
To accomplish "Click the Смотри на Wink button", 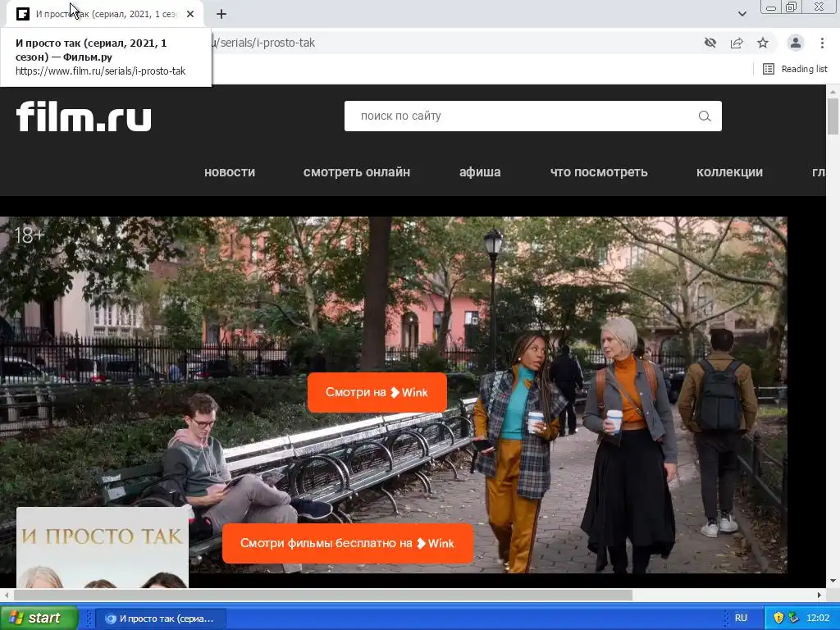I will (377, 392).
